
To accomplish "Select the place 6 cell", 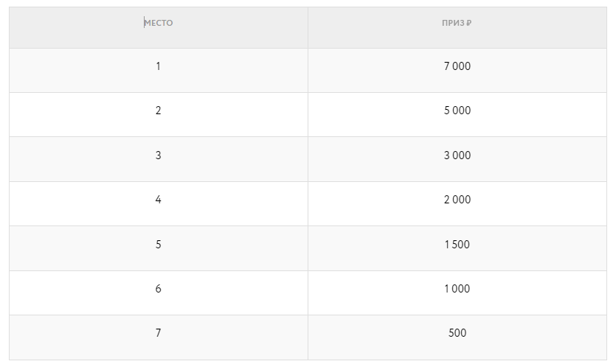I will [x=158, y=289].
